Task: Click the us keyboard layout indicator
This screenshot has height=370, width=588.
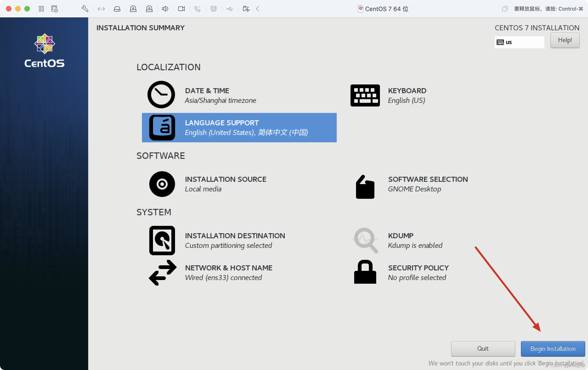Action: tap(519, 42)
